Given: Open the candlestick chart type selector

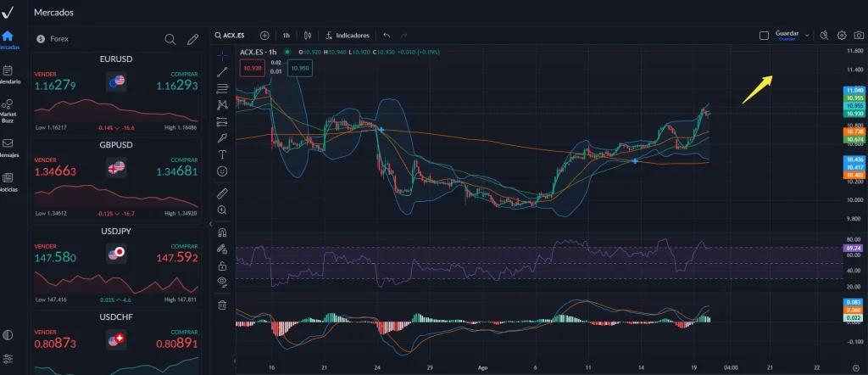Looking at the screenshot, I should (x=308, y=36).
